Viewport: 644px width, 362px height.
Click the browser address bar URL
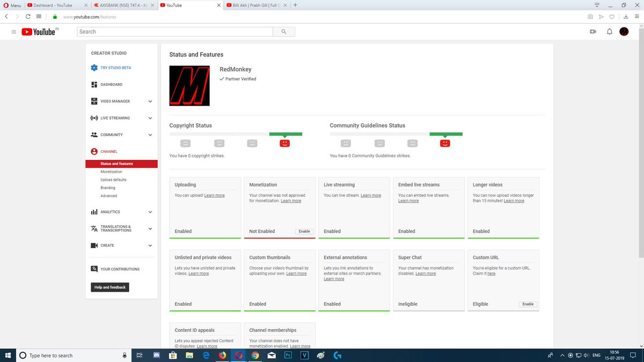click(90, 17)
